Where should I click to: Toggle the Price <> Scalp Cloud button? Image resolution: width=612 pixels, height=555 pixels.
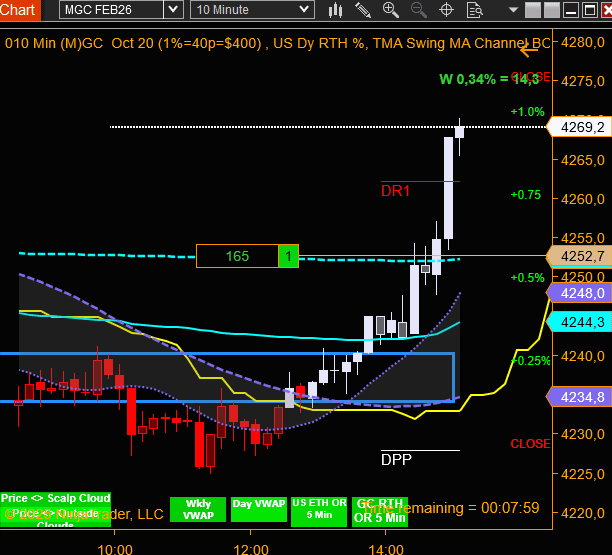point(55,498)
